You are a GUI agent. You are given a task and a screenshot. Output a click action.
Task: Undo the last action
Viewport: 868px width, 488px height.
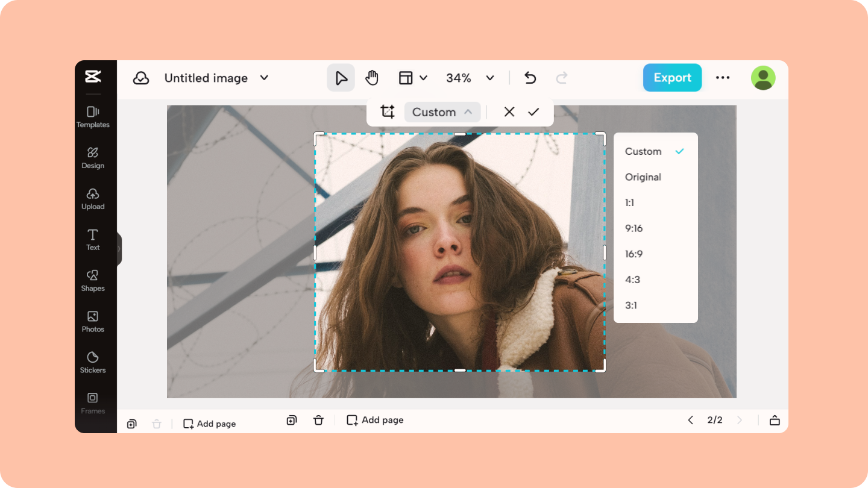[530, 77]
